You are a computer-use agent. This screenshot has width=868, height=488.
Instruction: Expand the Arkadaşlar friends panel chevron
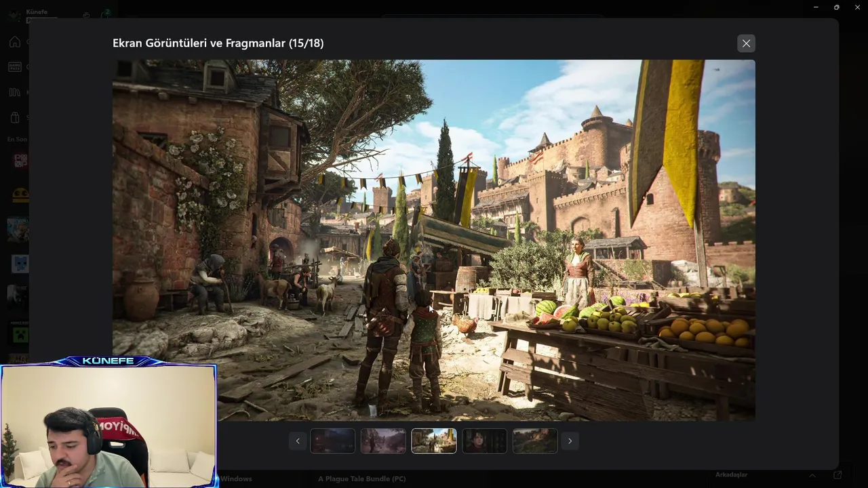(x=812, y=475)
